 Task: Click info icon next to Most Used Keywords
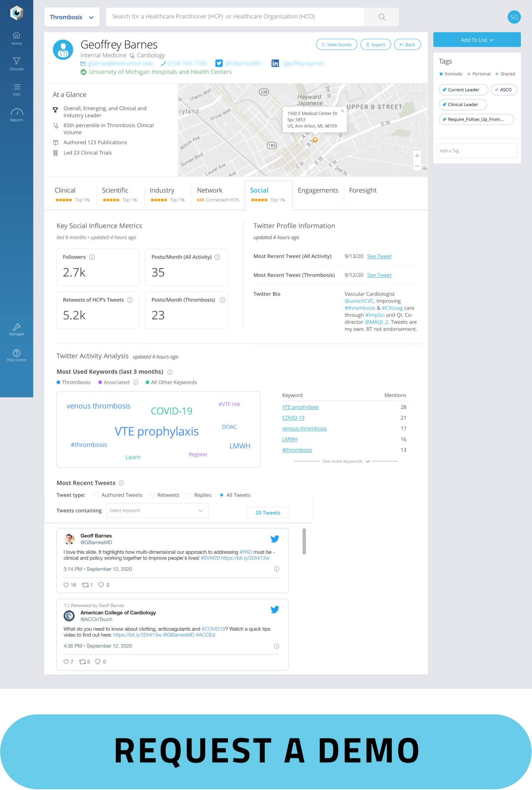coord(170,372)
